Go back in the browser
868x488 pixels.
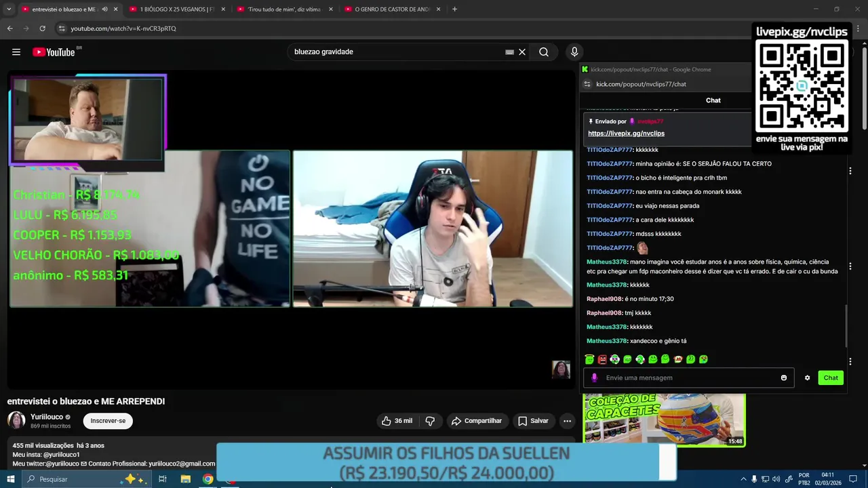[x=10, y=28]
